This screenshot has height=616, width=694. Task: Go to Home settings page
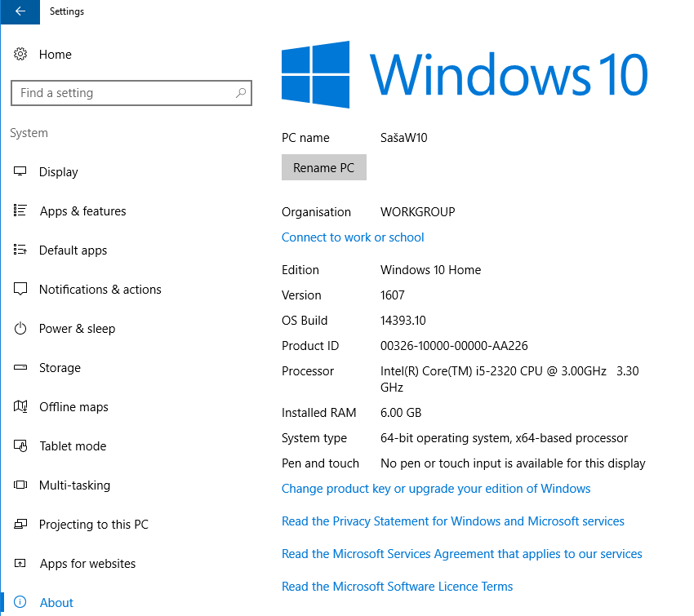[56, 55]
